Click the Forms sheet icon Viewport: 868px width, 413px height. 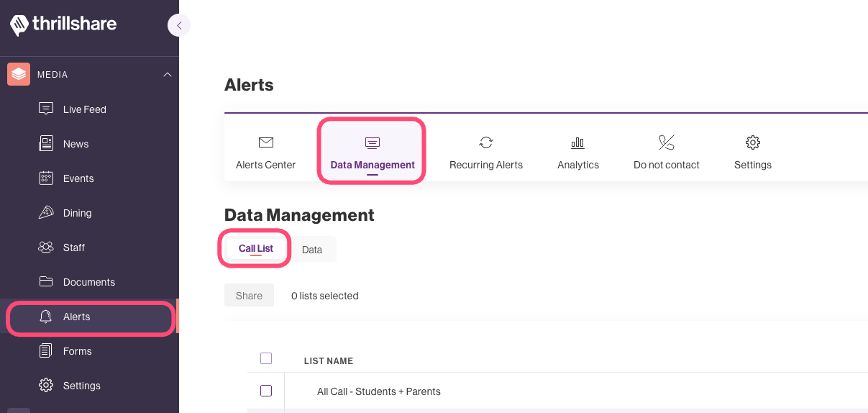click(x=46, y=351)
